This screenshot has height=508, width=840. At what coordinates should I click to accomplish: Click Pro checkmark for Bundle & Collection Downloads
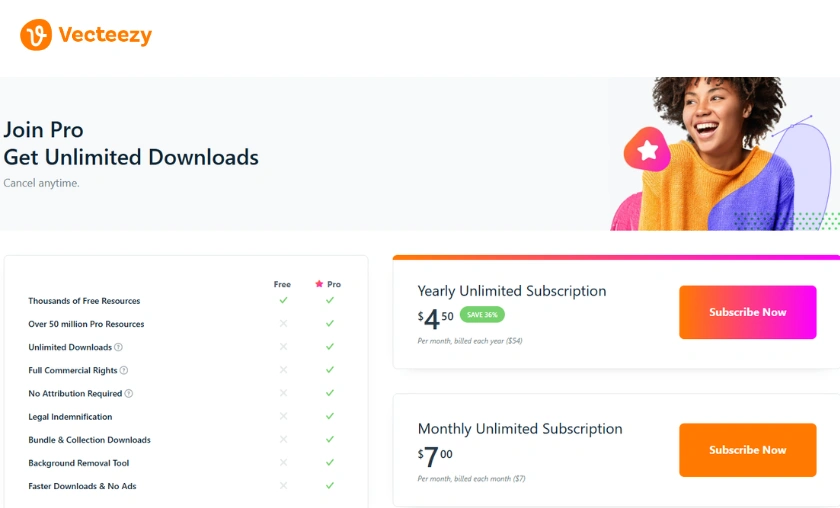[x=330, y=439]
